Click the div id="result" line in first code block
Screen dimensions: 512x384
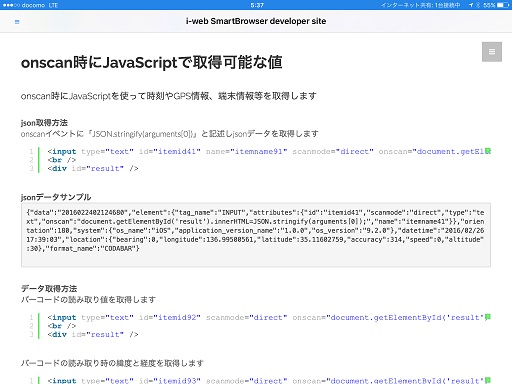pyautogui.click(x=93, y=168)
